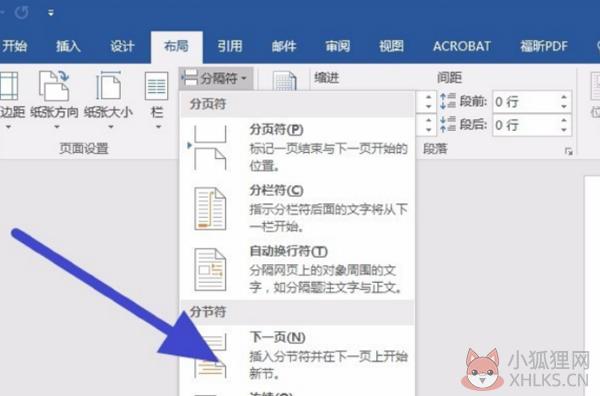Increase 段前 spacing with up arrow
600x396 pixels.
coord(564,97)
